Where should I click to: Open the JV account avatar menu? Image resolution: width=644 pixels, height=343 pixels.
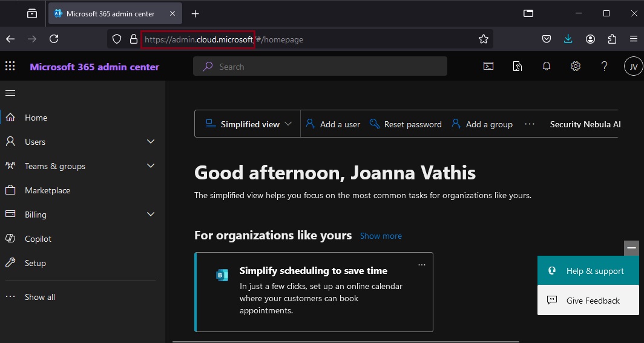(x=633, y=67)
